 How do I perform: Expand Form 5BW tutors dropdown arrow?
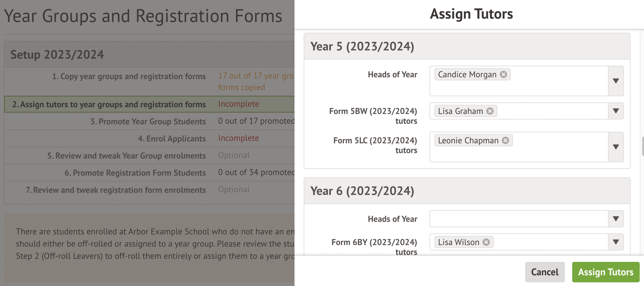click(616, 111)
